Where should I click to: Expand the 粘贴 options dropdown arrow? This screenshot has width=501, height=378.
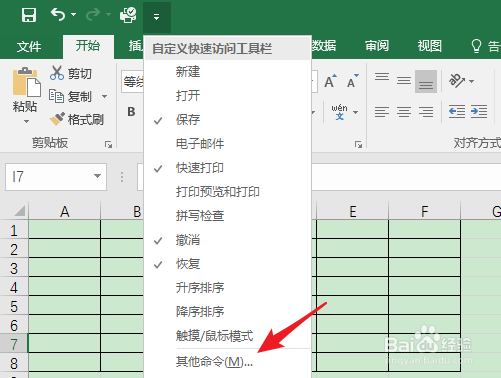[26, 122]
